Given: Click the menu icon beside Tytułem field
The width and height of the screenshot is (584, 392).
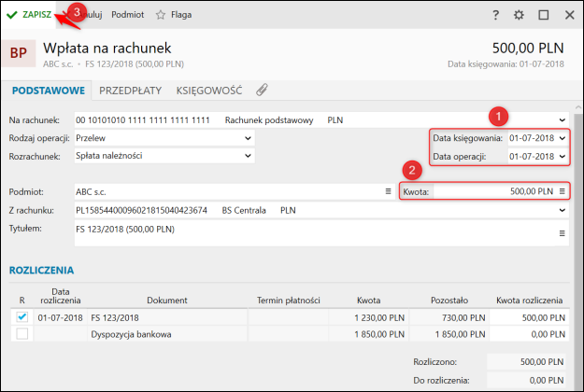Looking at the screenshot, I should pyautogui.click(x=563, y=233).
